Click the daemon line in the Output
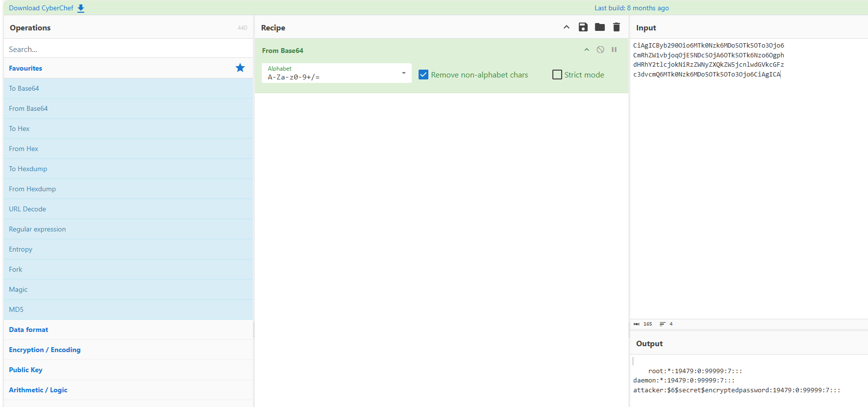Viewport: 868px width, 407px height. [x=684, y=381]
